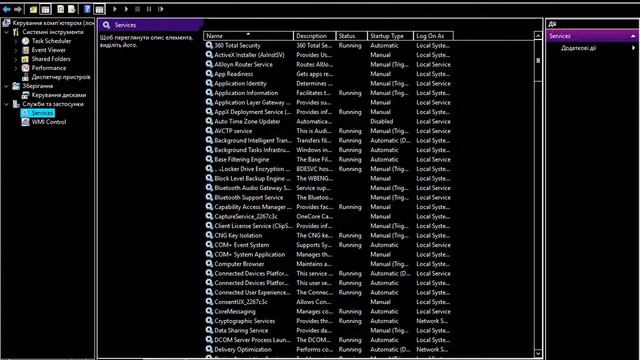640x360 pixels.
Task: Select Керування комп'ютером root node
Action: coord(53,23)
